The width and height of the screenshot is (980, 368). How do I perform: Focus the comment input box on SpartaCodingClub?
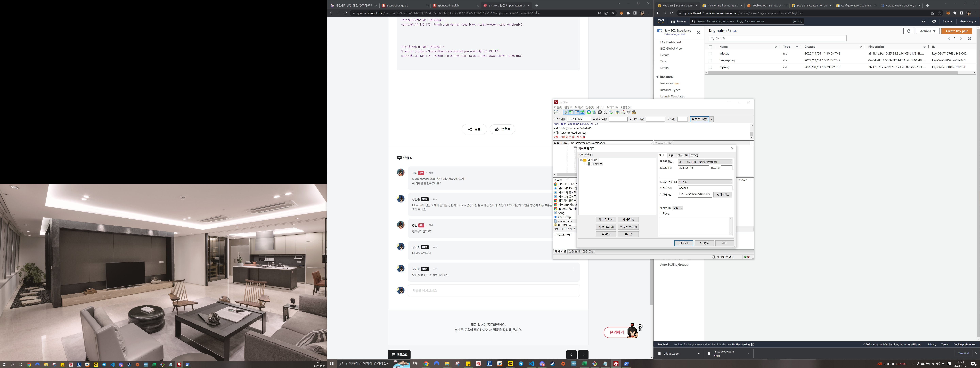[x=493, y=291]
